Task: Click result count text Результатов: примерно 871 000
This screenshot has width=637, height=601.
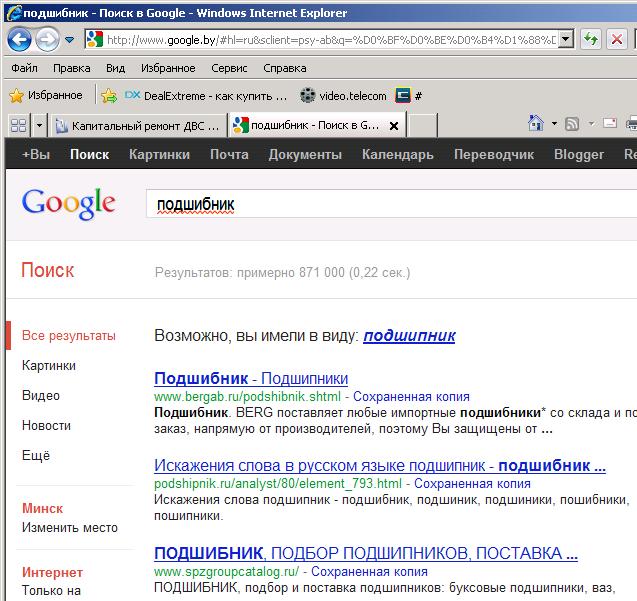Action: point(282,272)
